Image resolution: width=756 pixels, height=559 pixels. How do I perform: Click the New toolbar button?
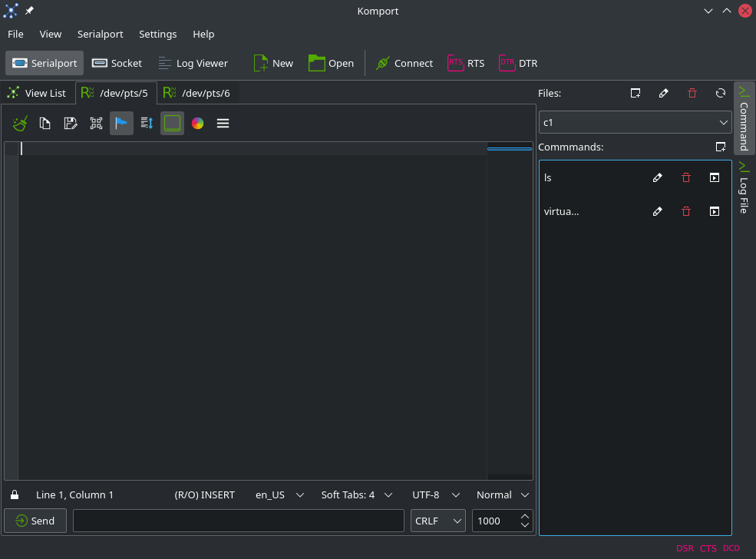273,63
